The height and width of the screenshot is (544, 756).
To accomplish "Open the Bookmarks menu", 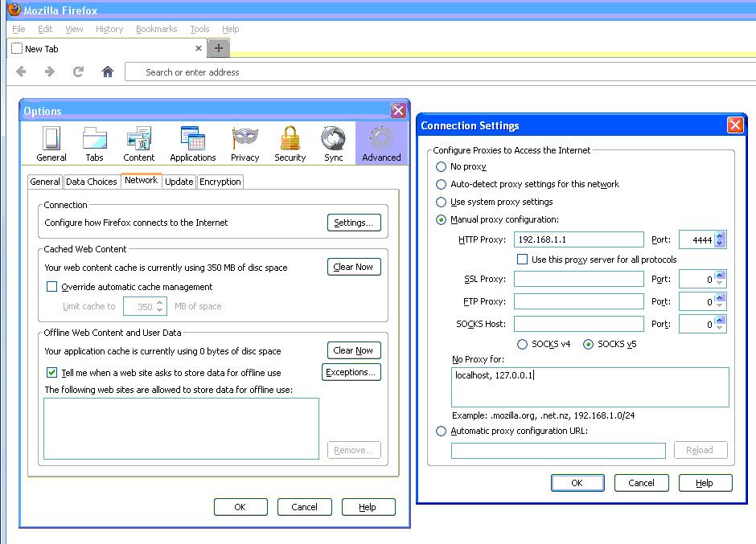I will [157, 29].
